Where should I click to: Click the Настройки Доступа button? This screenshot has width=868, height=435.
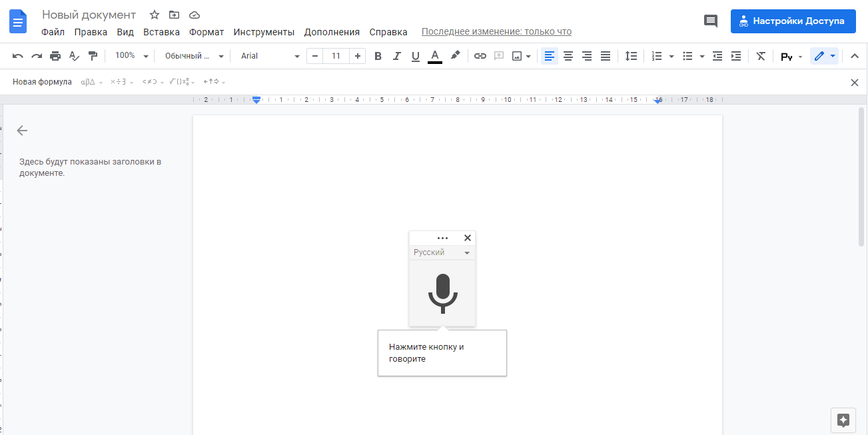[x=793, y=21]
